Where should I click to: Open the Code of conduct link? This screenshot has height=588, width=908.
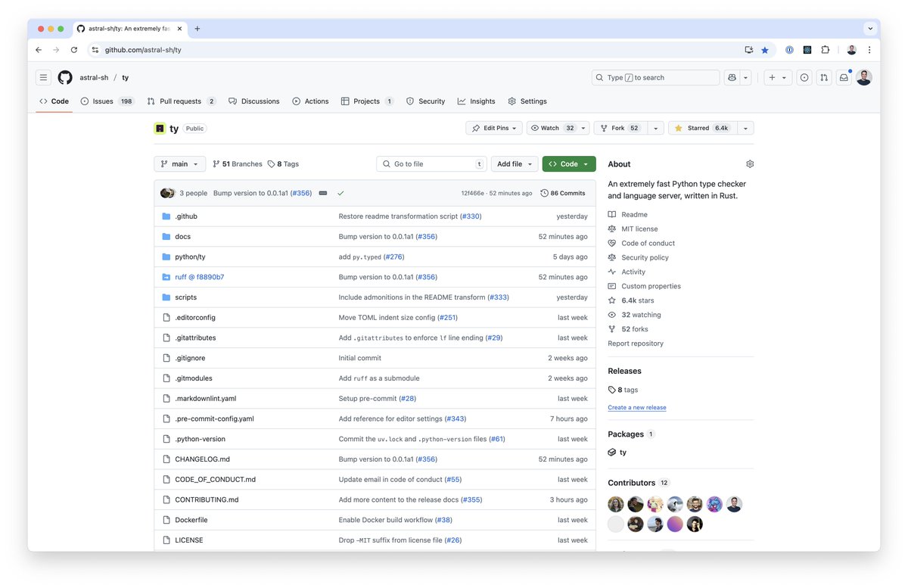648,243
